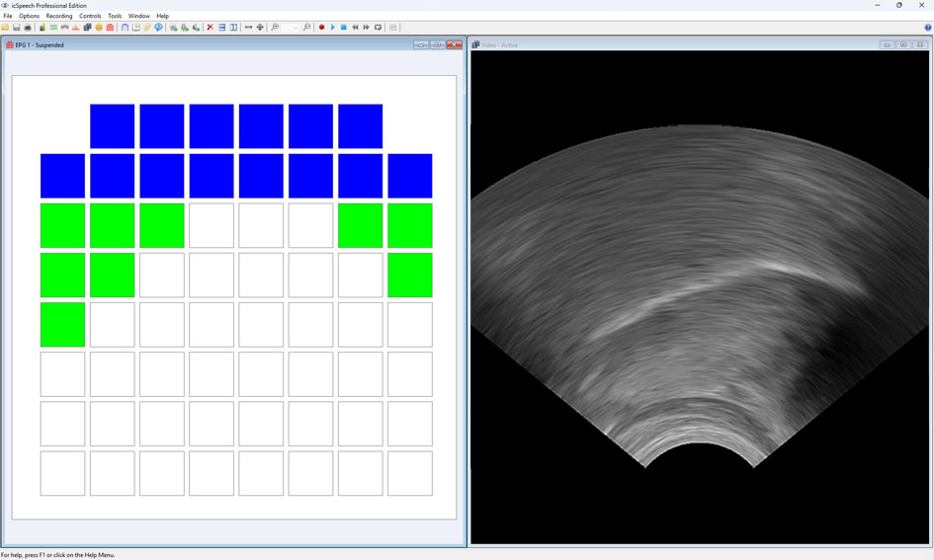This screenshot has height=560, width=934.
Task: Open the Tools menu
Action: 115,16
